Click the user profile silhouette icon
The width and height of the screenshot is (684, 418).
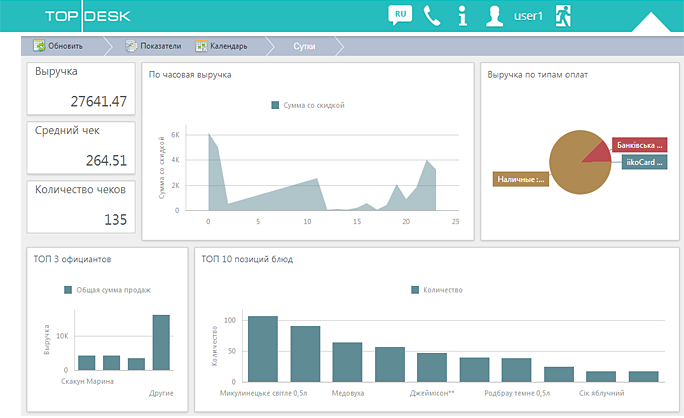(x=495, y=16)
